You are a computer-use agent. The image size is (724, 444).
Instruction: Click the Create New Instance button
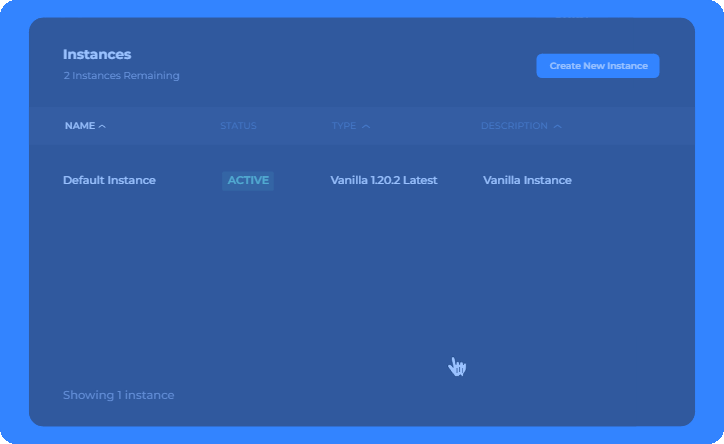click(598, 66)
